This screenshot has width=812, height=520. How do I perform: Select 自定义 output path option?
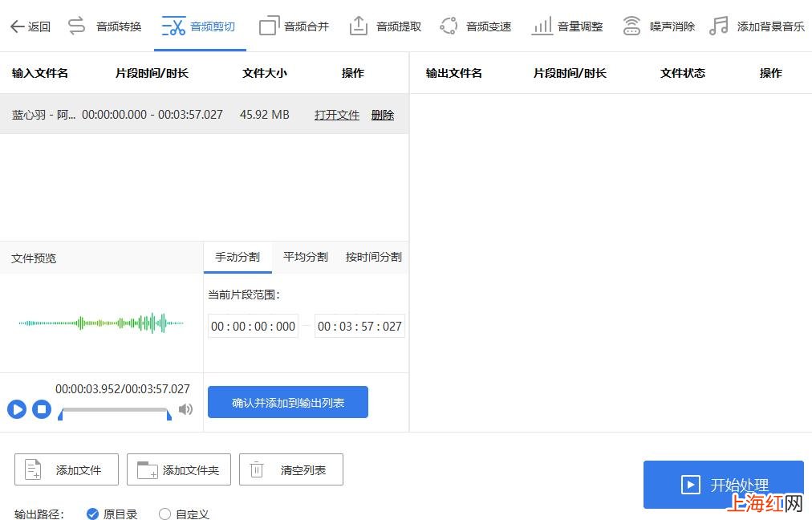tap(164, 514)
